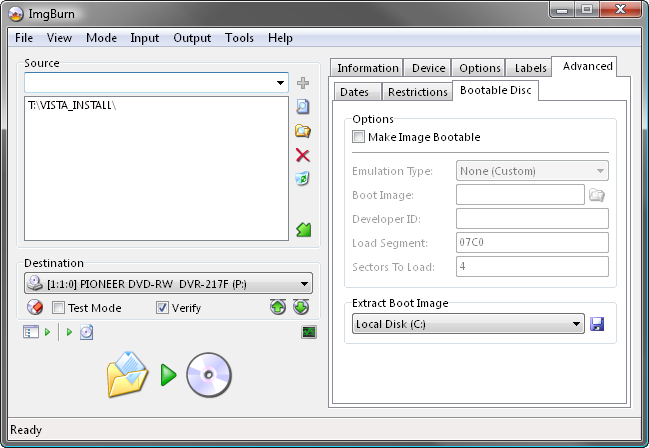Click the show disc layout editor icon

tap(30, 332)
